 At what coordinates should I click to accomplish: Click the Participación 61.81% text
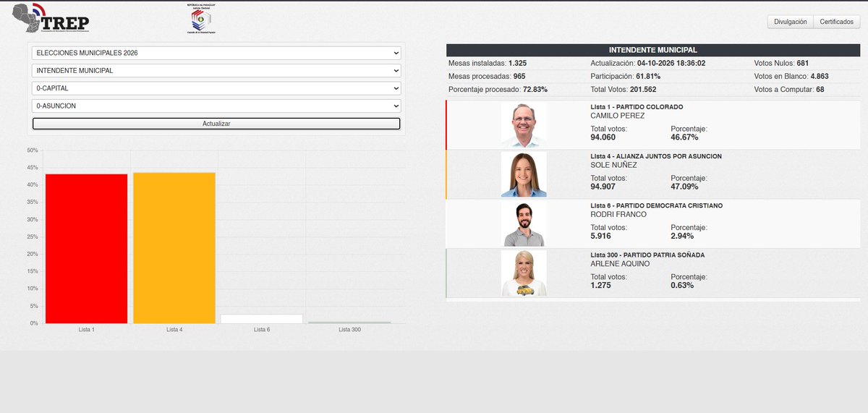coord(626,76)
